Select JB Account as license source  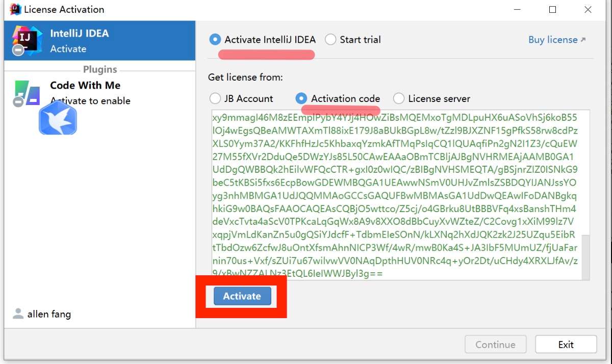[215, 99]
